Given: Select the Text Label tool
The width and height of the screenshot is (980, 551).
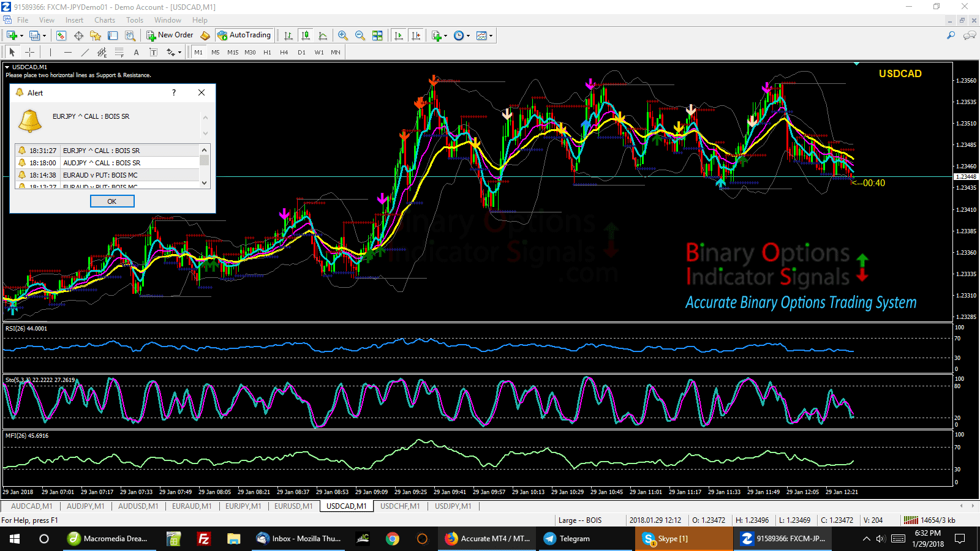Looking at the screenshot, I should pyautogui.click(x=153, y=52).
